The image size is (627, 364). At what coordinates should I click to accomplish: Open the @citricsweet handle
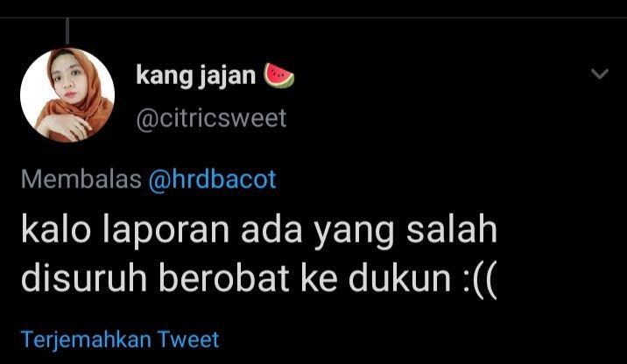(212, 118)
